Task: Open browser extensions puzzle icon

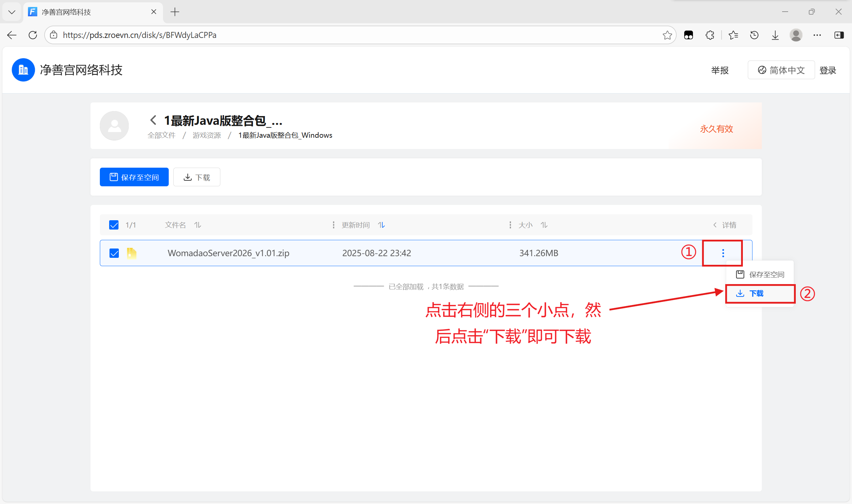Action: point(710,35)
